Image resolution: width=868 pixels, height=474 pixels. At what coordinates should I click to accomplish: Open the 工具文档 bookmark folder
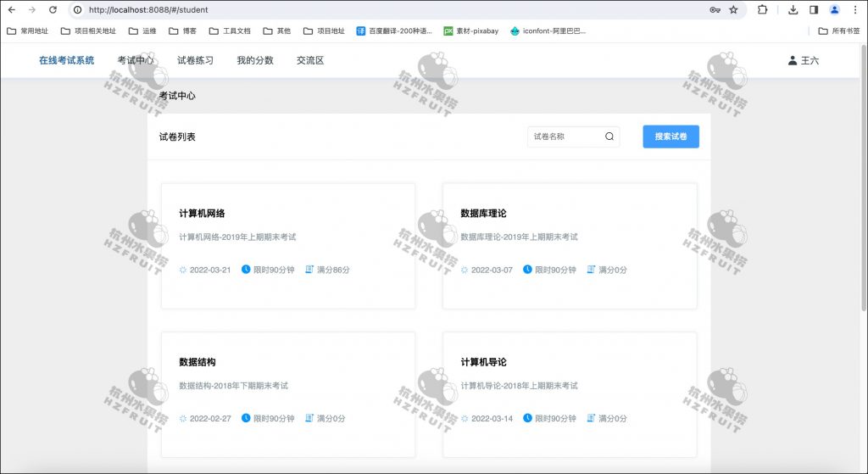pyautogui.click(x=230, y=31)
